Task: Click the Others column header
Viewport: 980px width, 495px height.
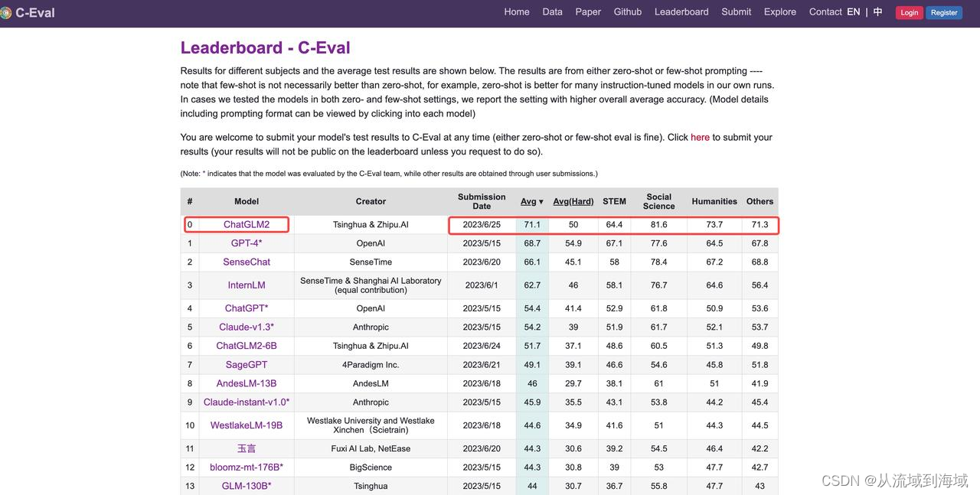Action: [759, 201]
